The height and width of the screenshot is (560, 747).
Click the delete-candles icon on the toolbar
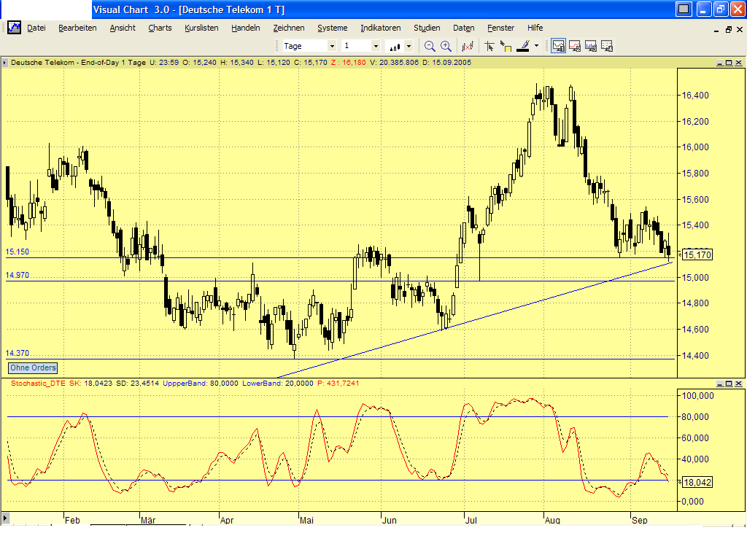pos(468,45)
